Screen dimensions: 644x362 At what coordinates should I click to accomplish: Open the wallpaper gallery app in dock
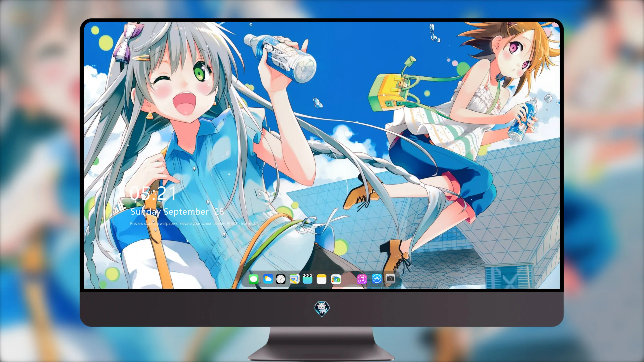(336, 279)
